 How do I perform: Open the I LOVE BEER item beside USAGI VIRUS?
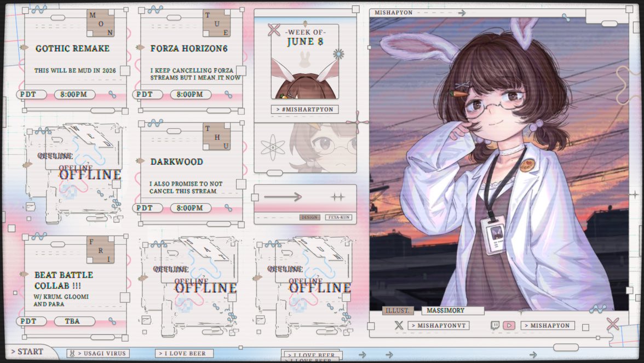pos(185,353)
